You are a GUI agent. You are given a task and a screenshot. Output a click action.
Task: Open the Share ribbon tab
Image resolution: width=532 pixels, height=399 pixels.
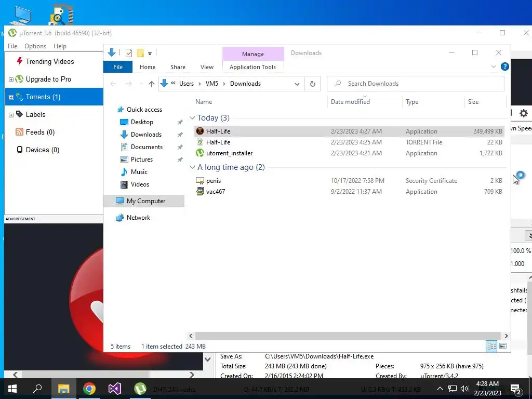pos(178,67)
